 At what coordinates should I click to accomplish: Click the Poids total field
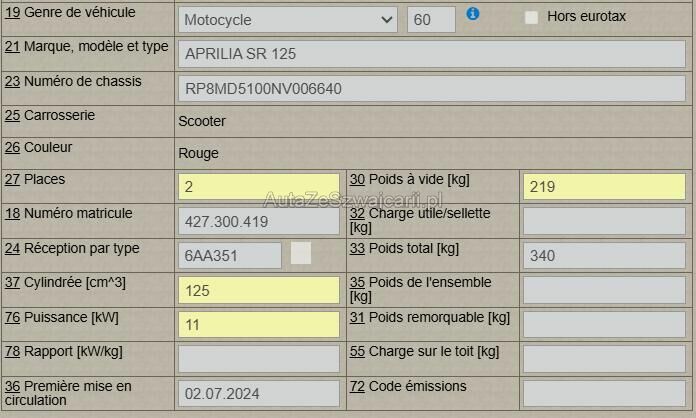click(603, 255)
